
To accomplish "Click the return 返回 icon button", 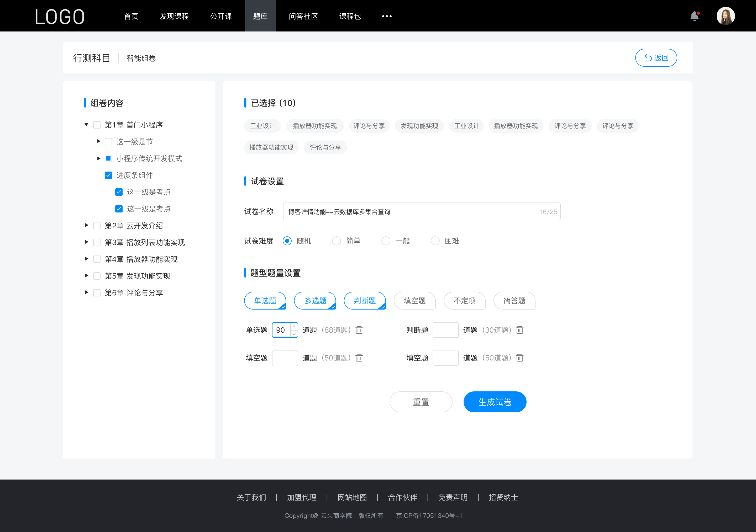I will click(x=656, y=57).
